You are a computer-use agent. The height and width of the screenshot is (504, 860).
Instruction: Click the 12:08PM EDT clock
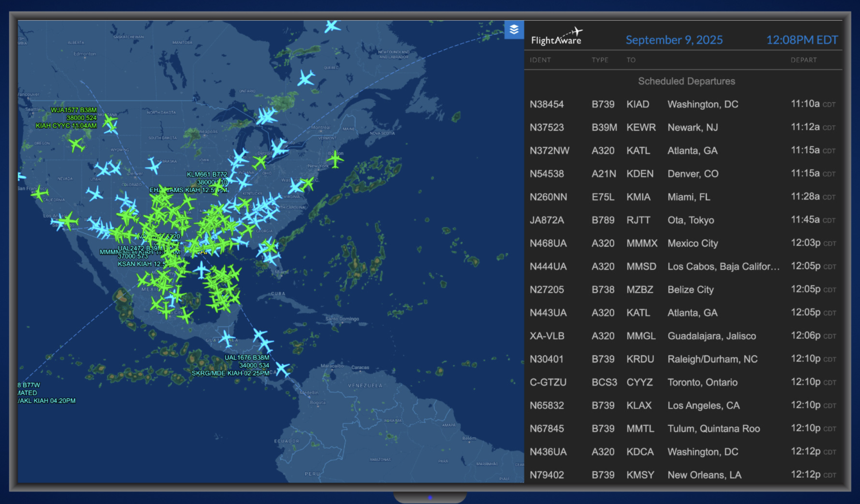[x=802, y=40]
